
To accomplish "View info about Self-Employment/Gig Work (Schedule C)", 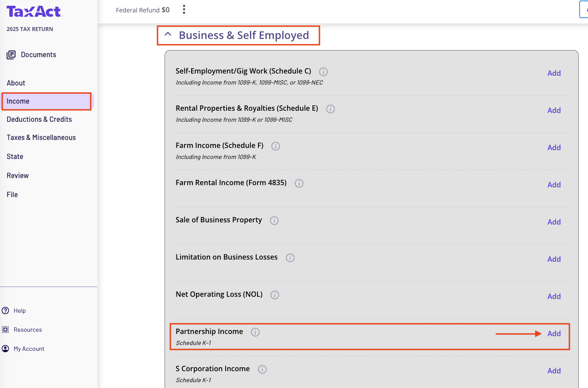I will 323,71.
